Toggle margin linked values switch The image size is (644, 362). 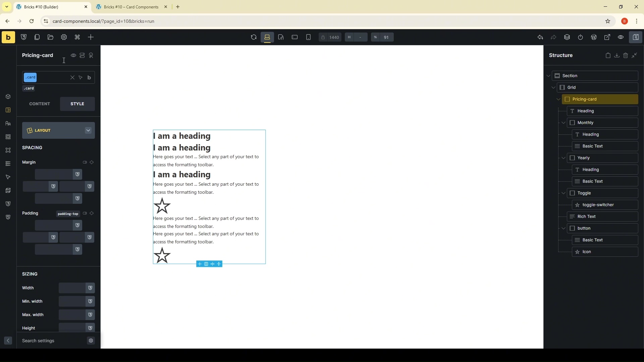click(85, 162)
